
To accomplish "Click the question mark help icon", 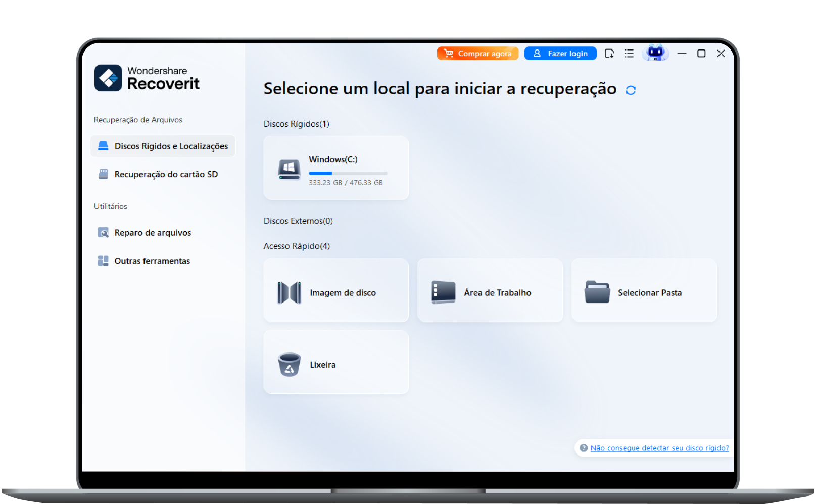I will [x=584, y=448].
